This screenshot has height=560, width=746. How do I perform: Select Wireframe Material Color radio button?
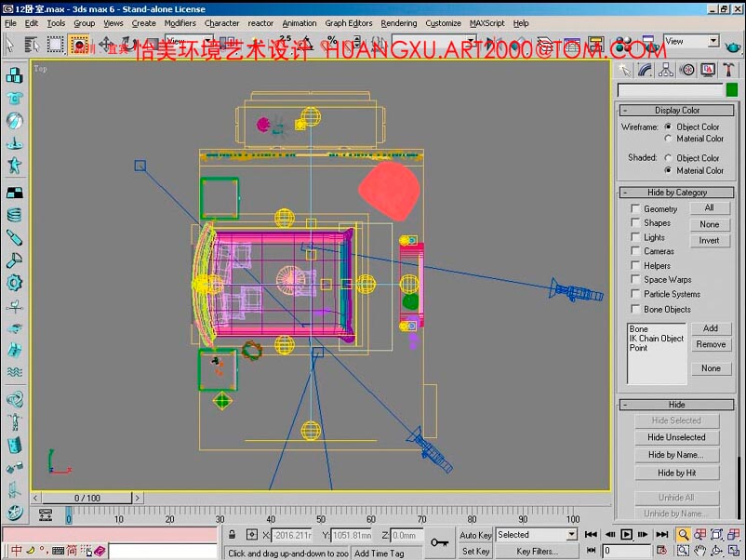[668, 139]
